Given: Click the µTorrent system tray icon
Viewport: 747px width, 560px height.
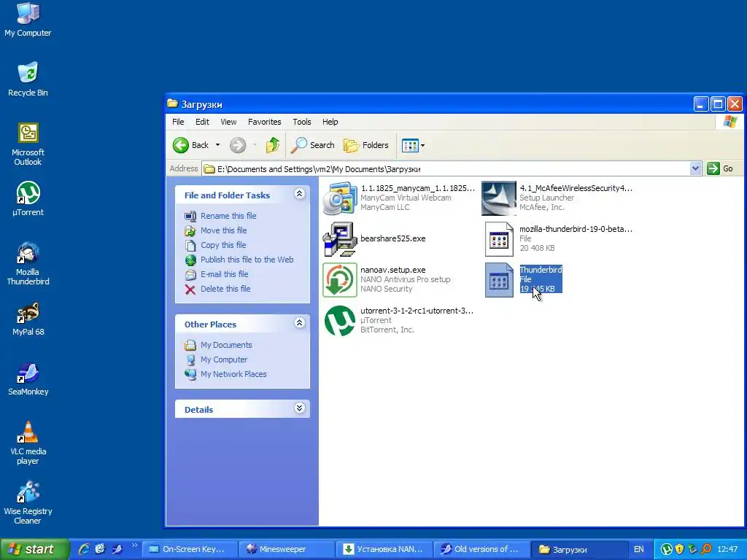Looking at the screenshot, I should coord(666,550).
